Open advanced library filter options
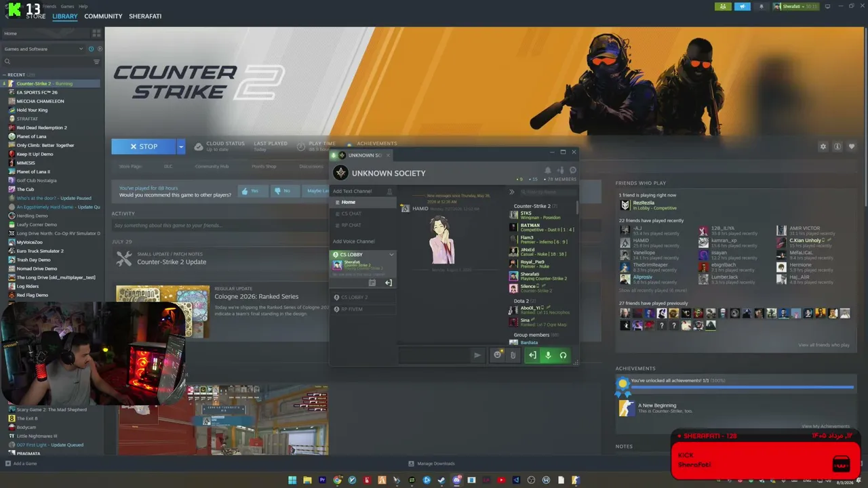 96,62
